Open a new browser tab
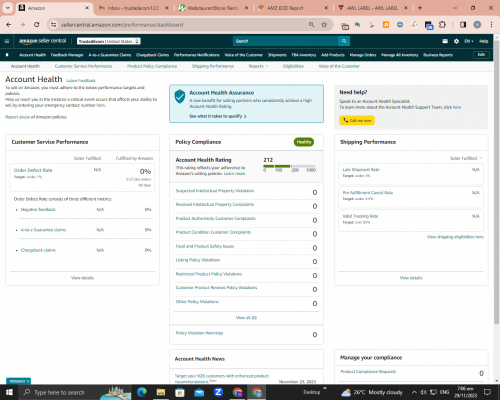Viewport: 500px width, 400px height. point(420,8)
